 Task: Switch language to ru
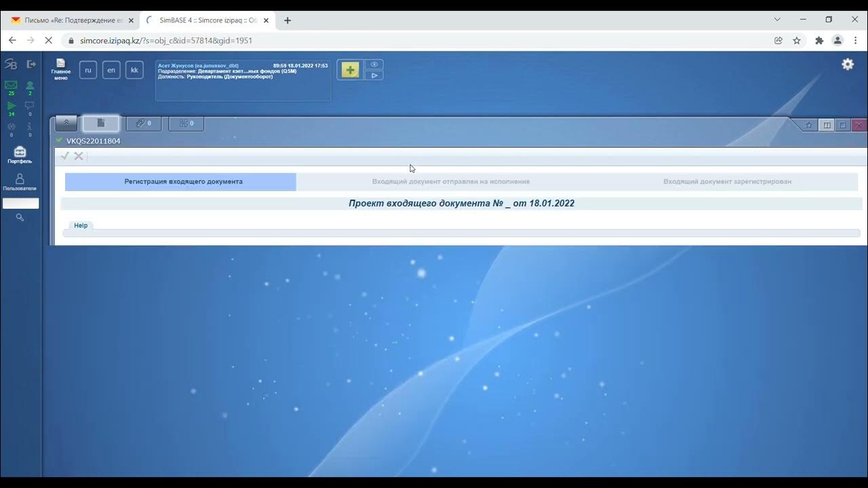coord(88,70)
